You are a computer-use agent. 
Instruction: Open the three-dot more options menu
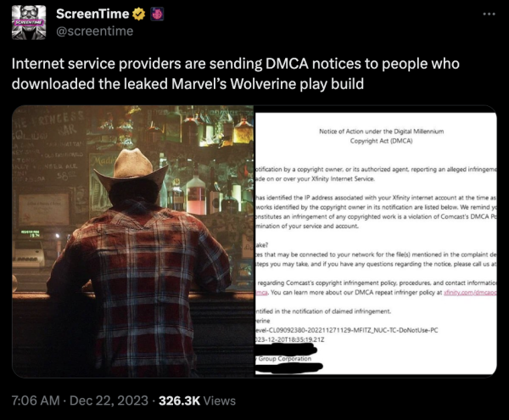pyautogui.click(x=489, y=14)
